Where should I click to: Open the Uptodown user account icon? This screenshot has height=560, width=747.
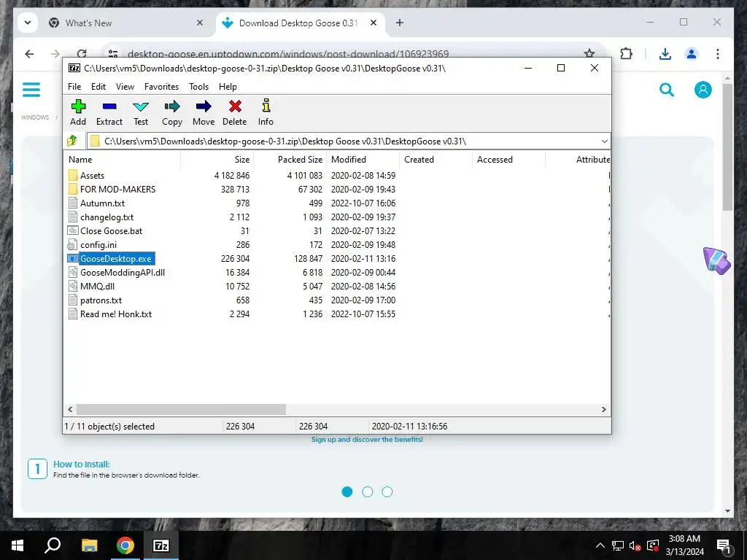(703, 90)
